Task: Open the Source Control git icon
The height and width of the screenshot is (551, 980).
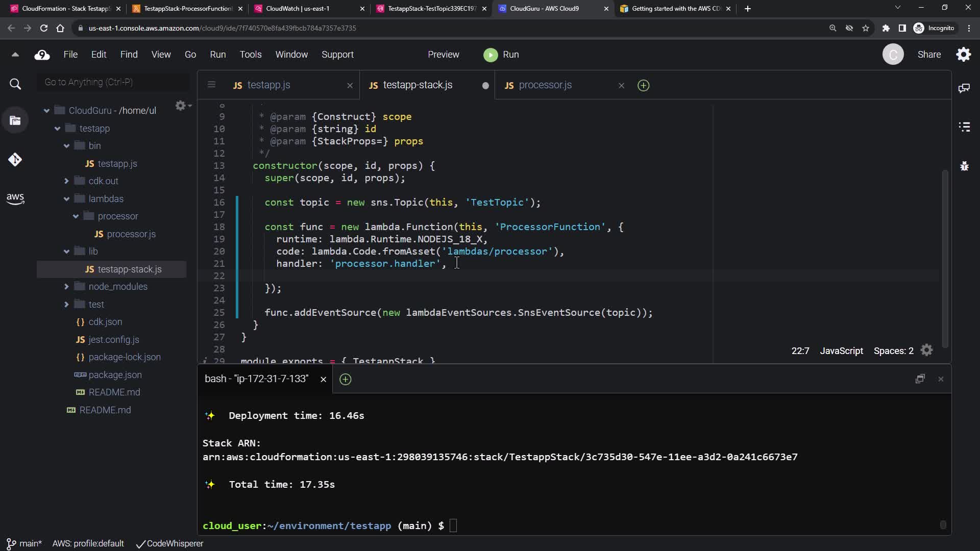Action: point(15,160)
